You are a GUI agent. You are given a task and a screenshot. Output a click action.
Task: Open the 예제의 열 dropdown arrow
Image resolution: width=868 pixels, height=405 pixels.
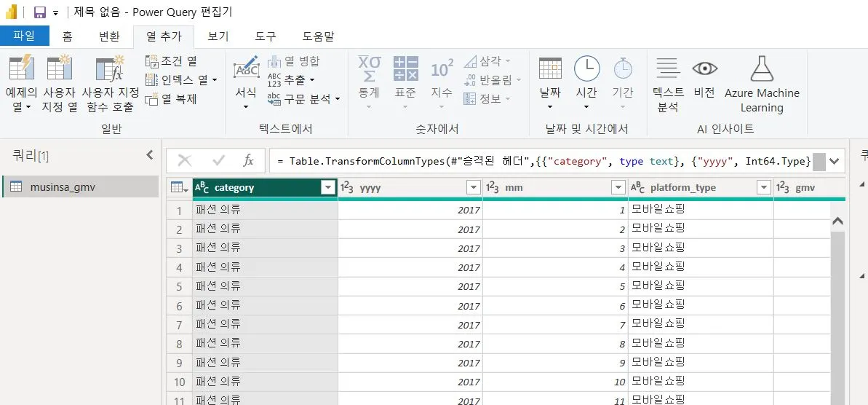click(x=28, y=107)
